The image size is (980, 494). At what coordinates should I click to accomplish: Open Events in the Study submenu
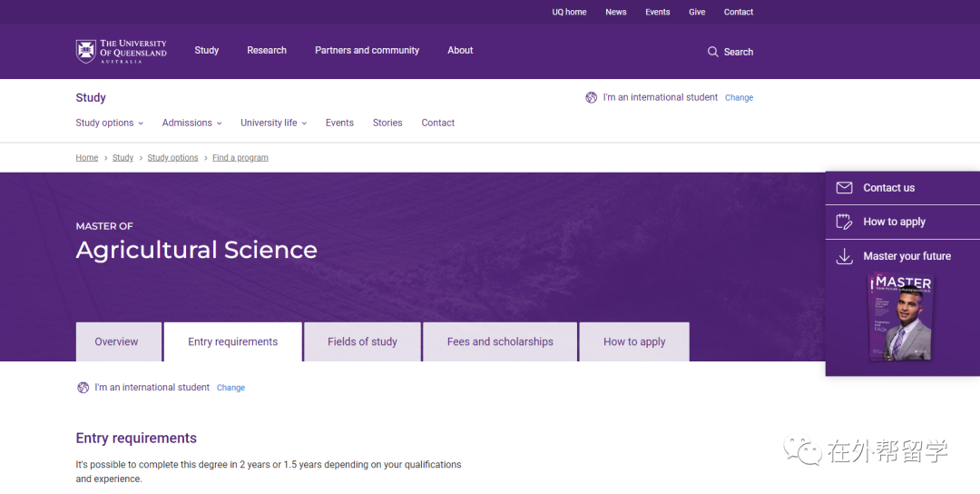[x=339, y=123]
